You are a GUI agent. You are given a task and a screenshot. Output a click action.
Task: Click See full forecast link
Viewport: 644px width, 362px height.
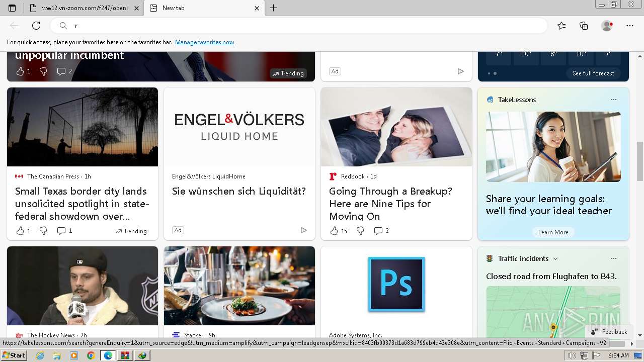pyautogui.click(x=593, y=73)
